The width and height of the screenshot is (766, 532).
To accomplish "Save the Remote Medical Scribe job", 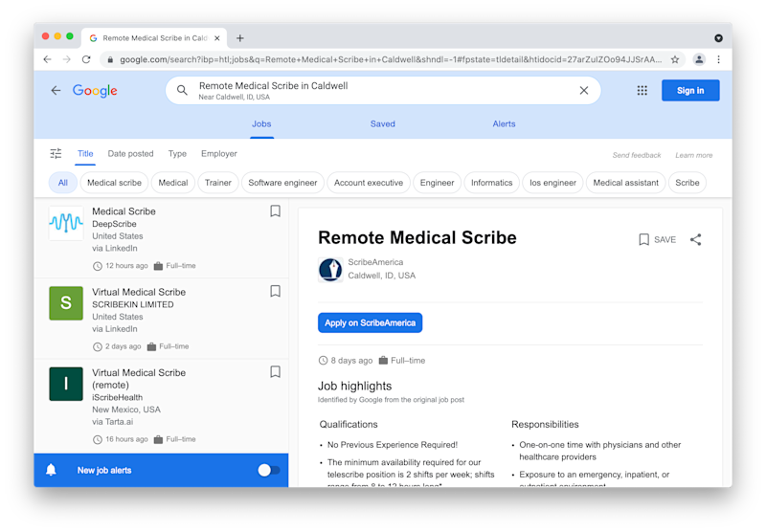I will click(657, 239).
